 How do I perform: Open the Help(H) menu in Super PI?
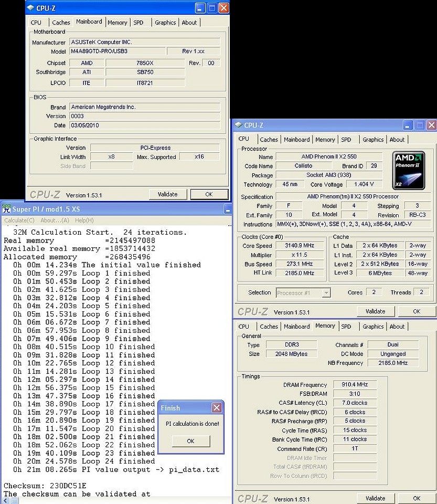pos(84,220)
